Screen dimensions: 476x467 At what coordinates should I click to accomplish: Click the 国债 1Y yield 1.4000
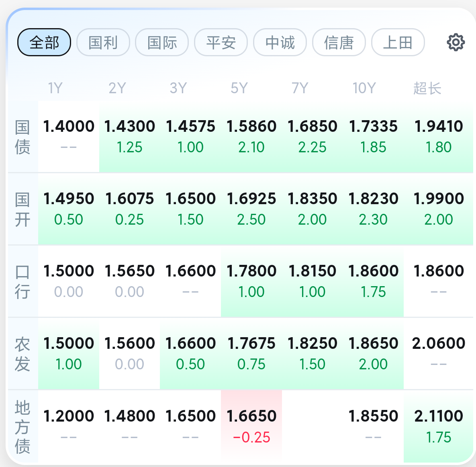click(x=69, y=126)
